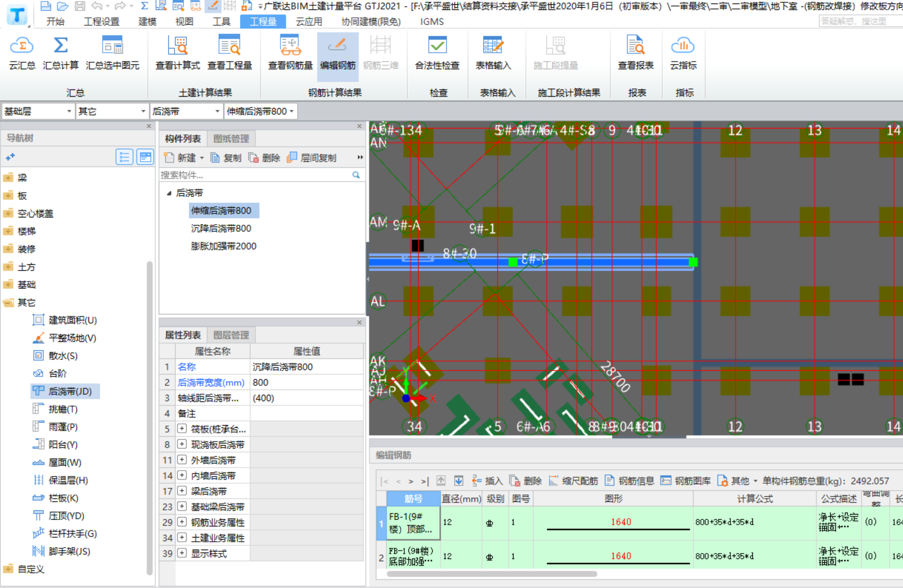Expand 外墙后浇带 property group
Image resolution: width=903 pixels, height=588 pixels.
pyautogui.click(x=182, y=460)
